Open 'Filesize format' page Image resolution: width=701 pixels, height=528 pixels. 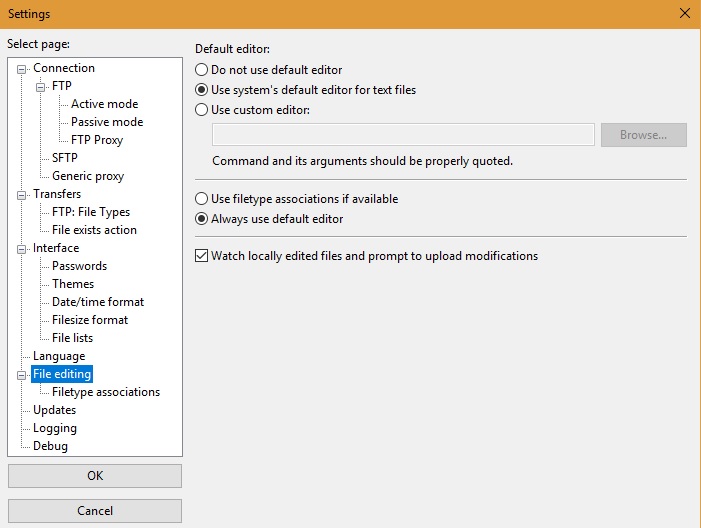pyautogui.click(x=90, y=320)
